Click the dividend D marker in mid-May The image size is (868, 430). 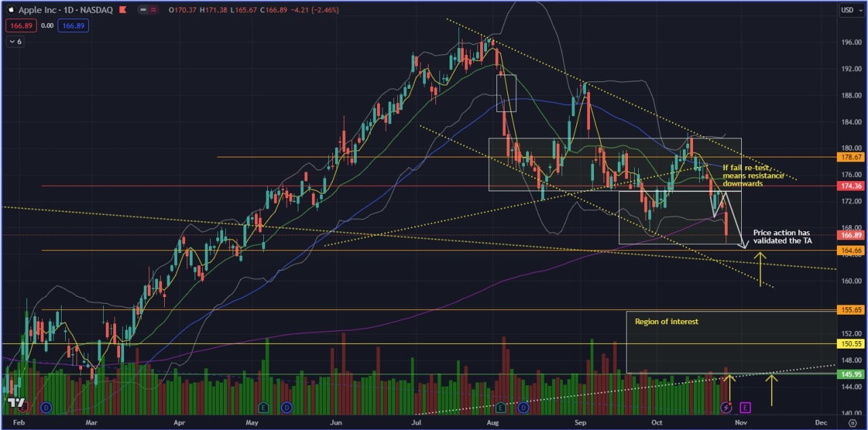287,408
